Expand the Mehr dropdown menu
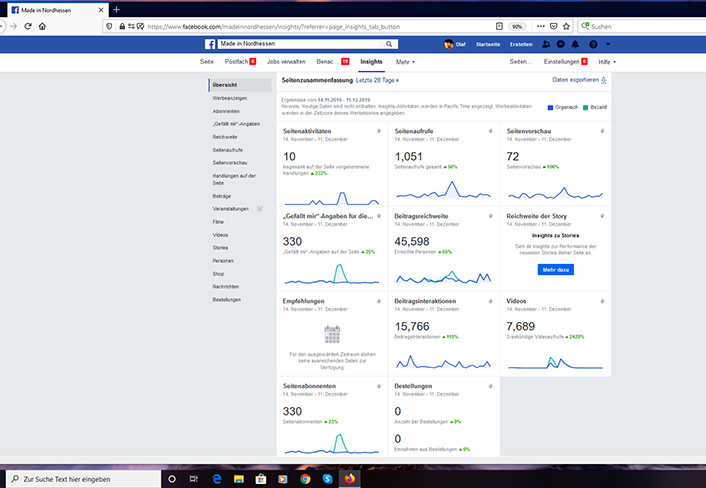Screen dimensions: 706x488 click(x=405, y=62)
